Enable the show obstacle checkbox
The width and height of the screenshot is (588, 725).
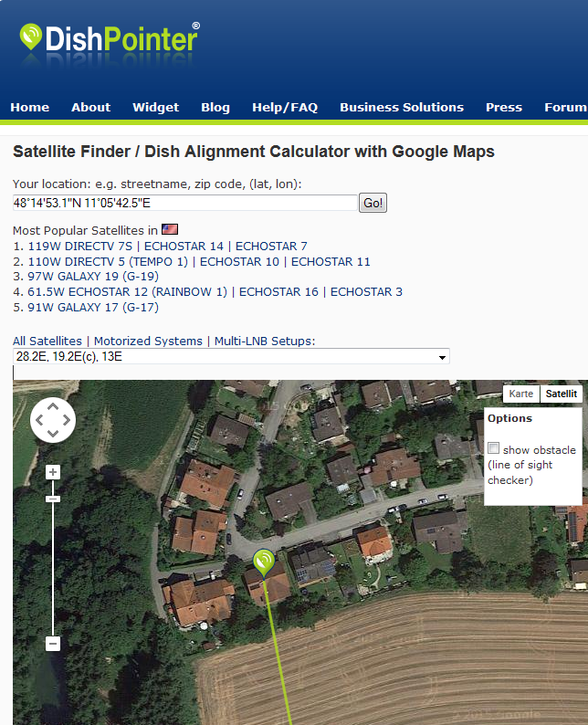494,448
